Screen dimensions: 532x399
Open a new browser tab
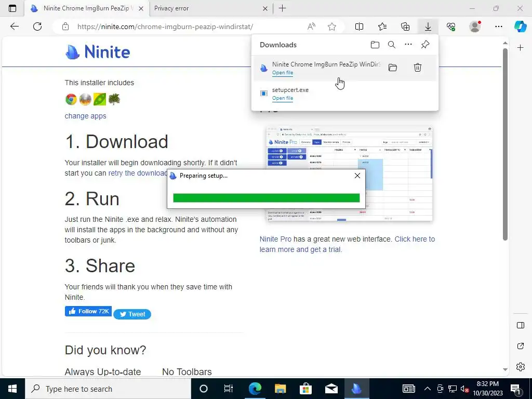click(x=282, y=8)
